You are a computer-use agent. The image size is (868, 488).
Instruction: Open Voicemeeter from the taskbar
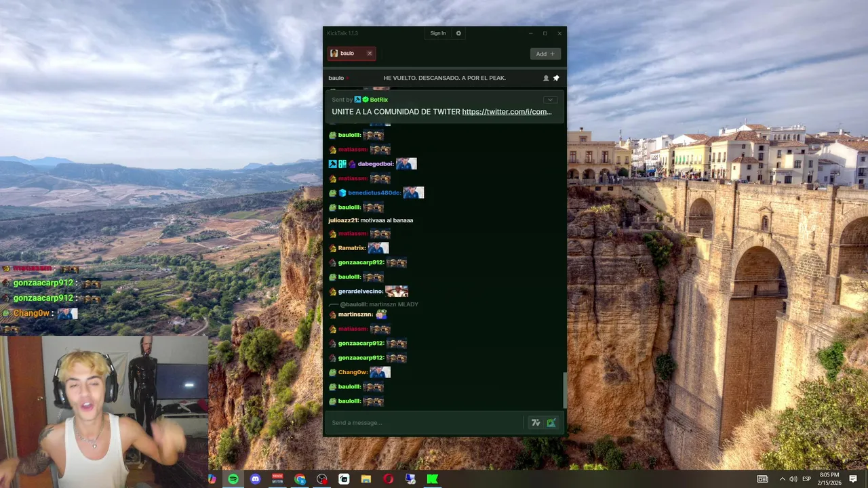coord(277,479)
